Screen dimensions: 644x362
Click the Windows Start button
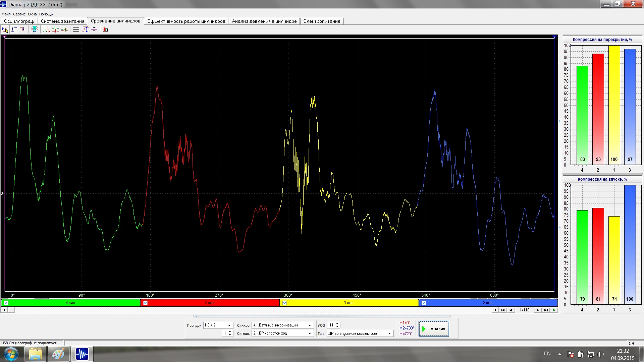[11, 354]
